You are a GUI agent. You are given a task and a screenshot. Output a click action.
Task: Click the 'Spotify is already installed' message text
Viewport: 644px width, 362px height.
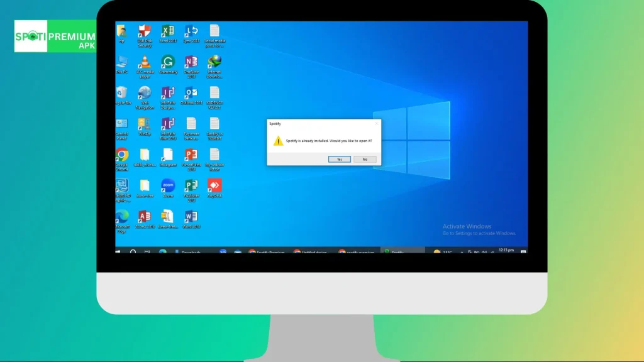pyautogui.click(x=329, y=141)
